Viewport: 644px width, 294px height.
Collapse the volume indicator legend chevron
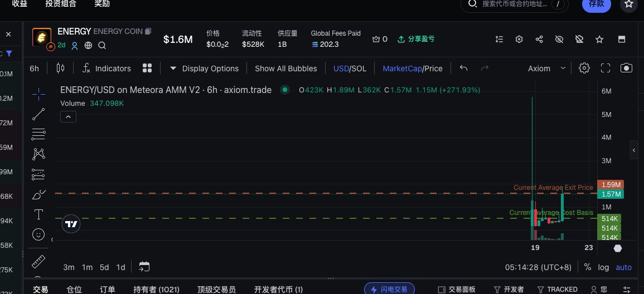[x=68, y=117]
